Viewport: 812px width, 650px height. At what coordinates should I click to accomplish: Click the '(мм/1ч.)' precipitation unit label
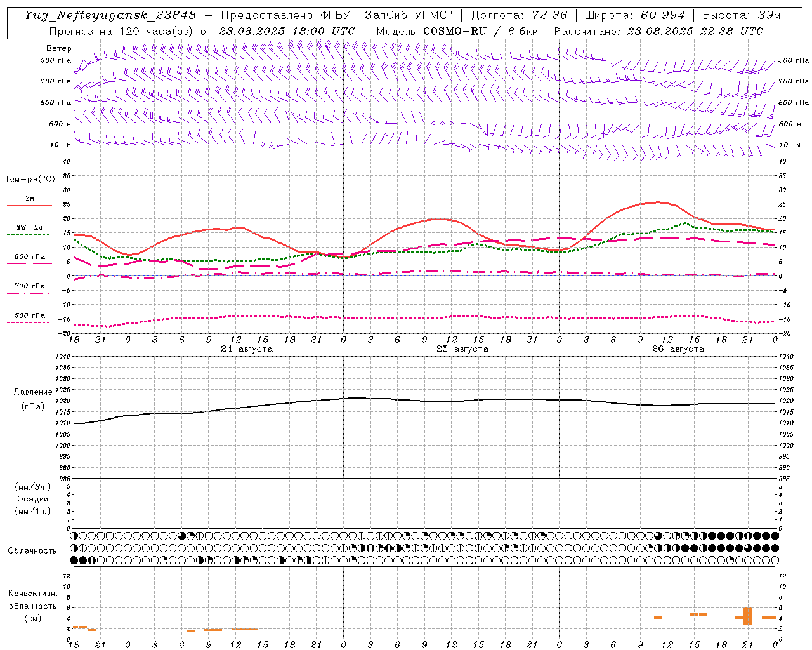(x=33, y=511)
